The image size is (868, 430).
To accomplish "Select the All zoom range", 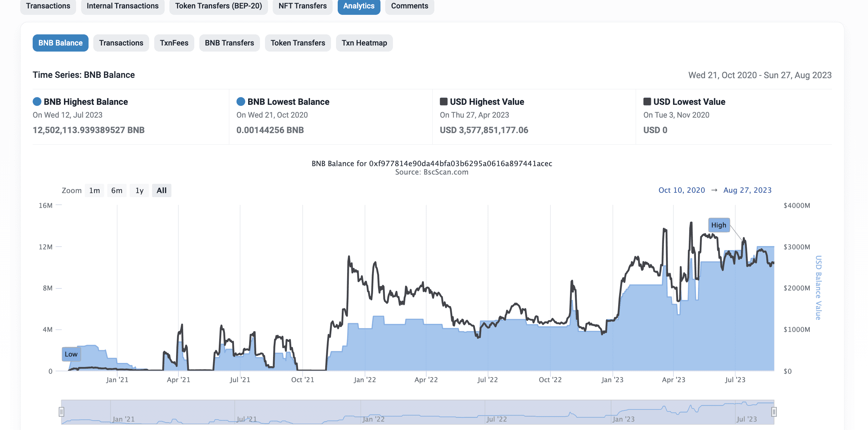I will tap(161, 190).
